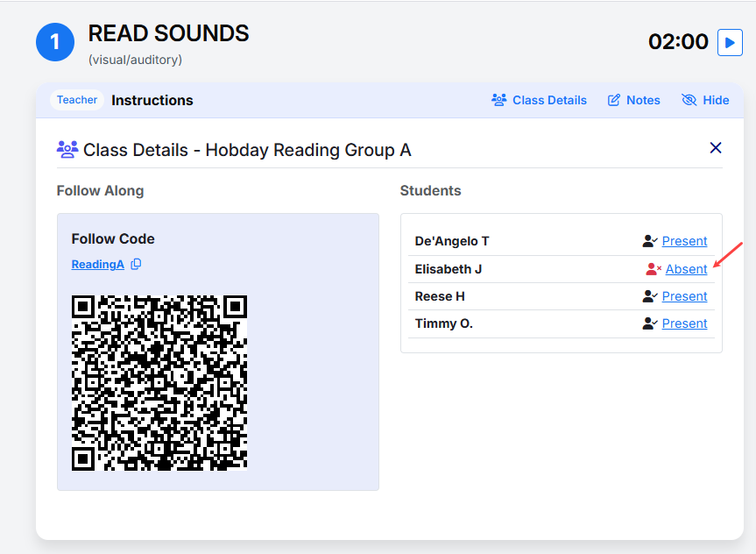Screen dimensions: 756x554
Task: Start the 02:00 timer play button
Action: 730,42
